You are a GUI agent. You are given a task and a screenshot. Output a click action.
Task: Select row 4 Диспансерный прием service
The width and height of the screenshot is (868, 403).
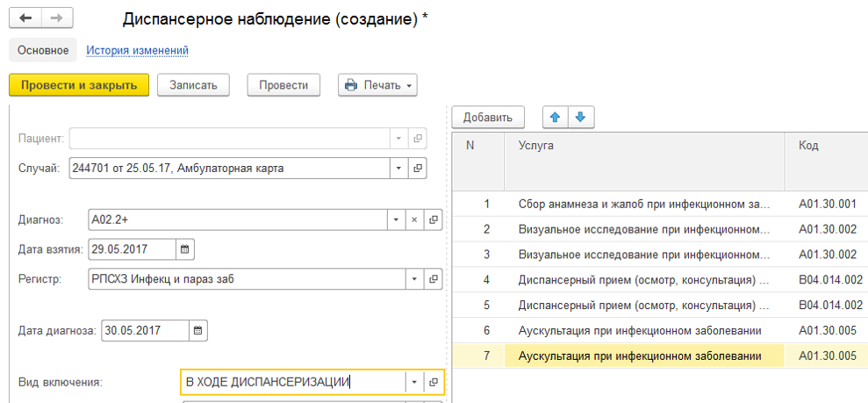[x=643, y=280]
